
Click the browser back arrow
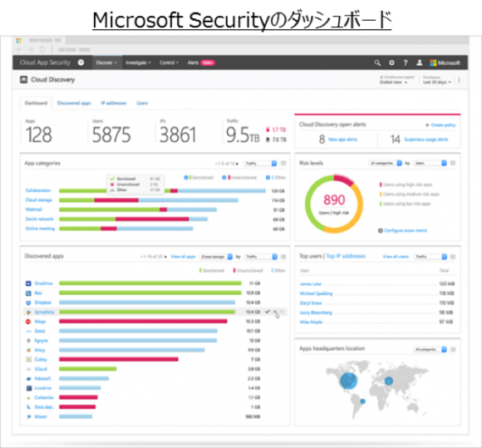pyautogui.click(x=19, y=49)
